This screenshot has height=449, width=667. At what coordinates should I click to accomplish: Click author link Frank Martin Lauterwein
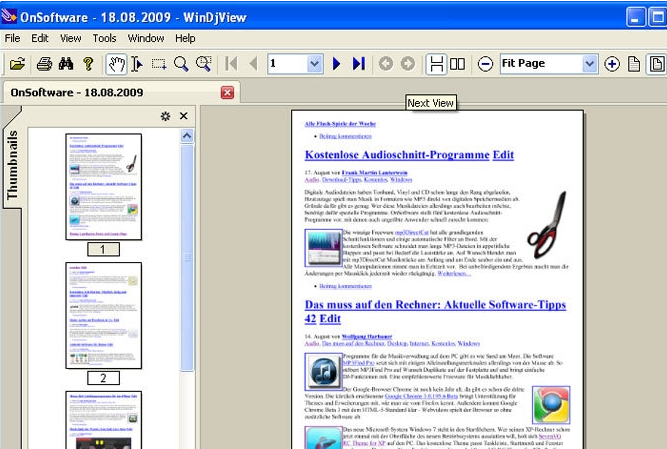[x=374, y=173]
